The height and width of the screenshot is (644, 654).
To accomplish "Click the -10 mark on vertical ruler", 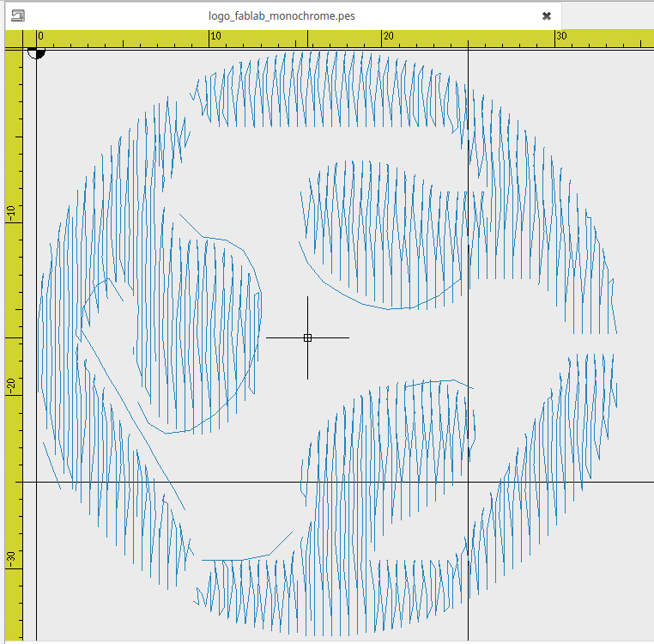I will [12, 214].
